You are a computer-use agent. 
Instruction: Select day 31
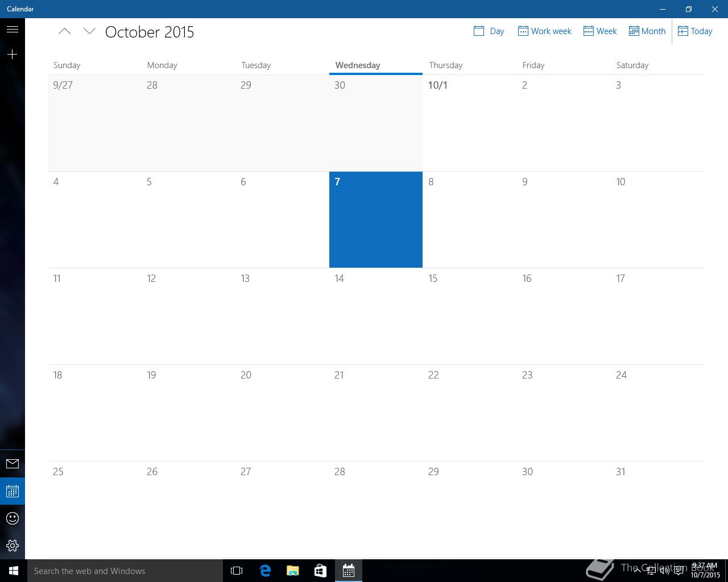pos(657,509)
